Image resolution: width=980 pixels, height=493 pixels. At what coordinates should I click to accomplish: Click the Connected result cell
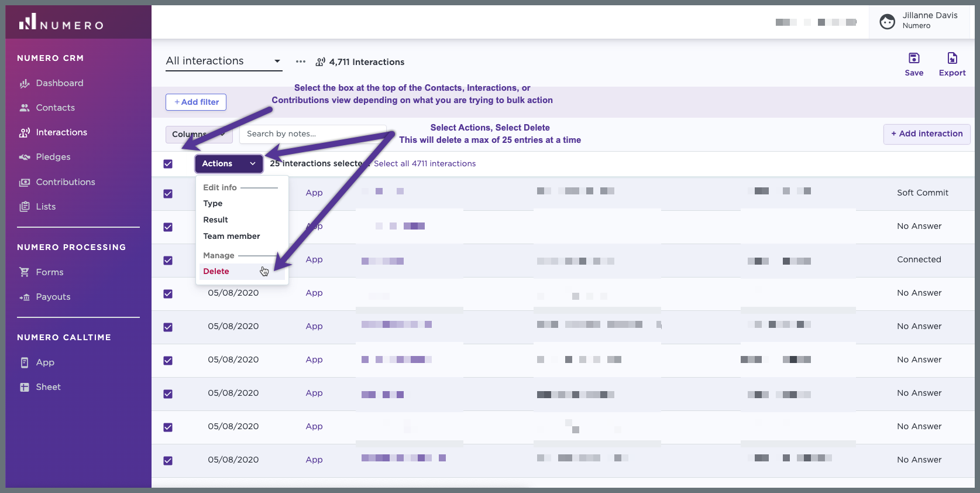coord(919,259)
